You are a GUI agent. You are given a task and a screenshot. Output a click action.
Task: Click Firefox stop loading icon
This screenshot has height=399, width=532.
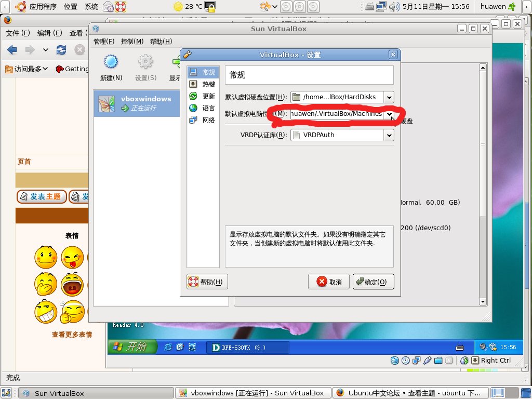79,50
